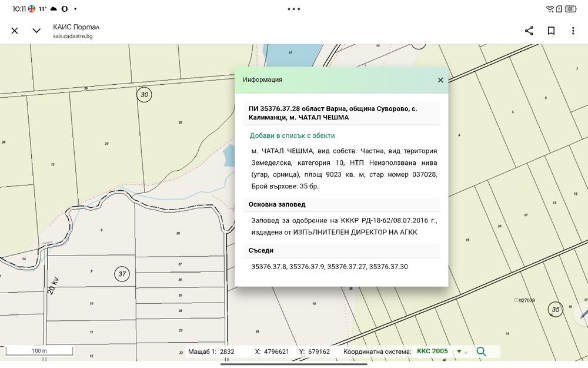Click the kais.cadastre.bg URL text
This screenshot has height=368, width=588.
[x=73, y=37]
